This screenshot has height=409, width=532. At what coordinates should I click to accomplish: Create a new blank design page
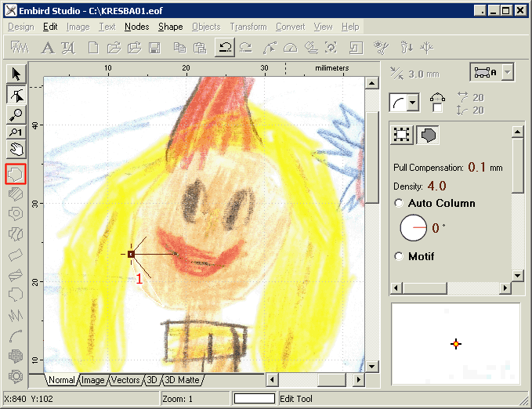[x=93, y=48]
